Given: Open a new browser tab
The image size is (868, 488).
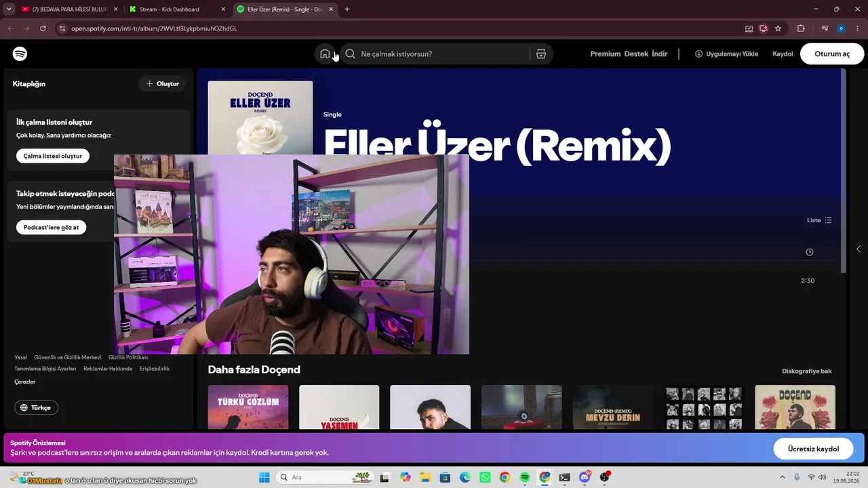Looking at the screenshot, I should click(347, 9).
